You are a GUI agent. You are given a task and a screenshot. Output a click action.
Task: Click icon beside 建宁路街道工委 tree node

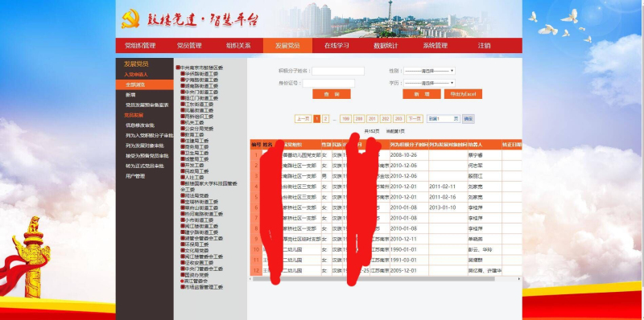183,232
